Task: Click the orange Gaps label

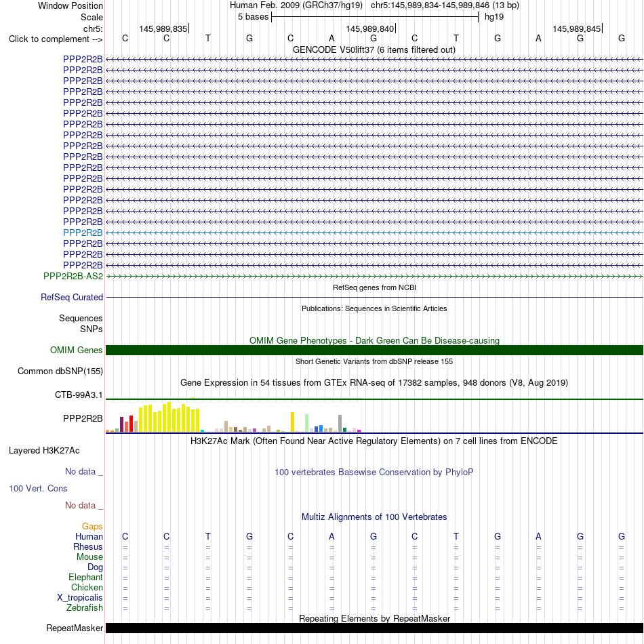Action: 92,526
